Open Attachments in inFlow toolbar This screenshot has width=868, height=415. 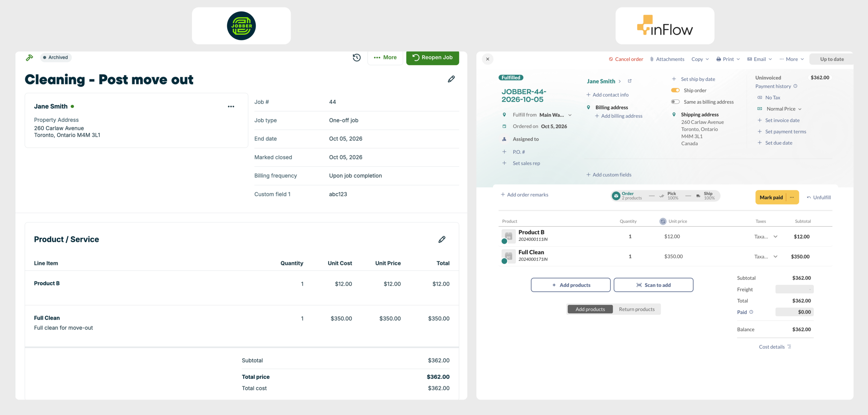[667, 59]
